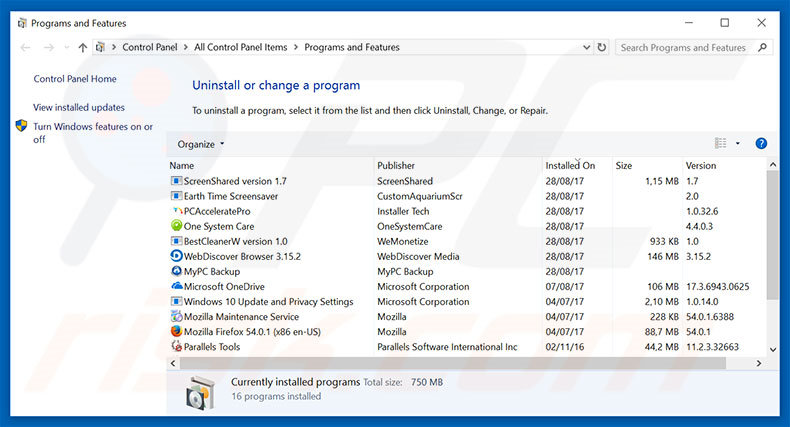Viewport: 790px width, 427px height.
Task: Click the ScreenShared program icon
Action: pos(176,181)
